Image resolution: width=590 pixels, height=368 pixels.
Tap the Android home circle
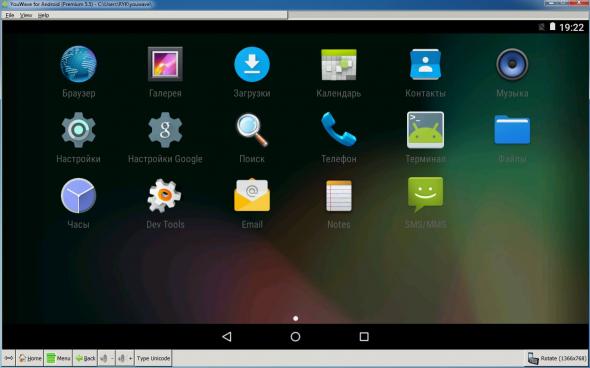pyautogui.click(x=295, y=336)
